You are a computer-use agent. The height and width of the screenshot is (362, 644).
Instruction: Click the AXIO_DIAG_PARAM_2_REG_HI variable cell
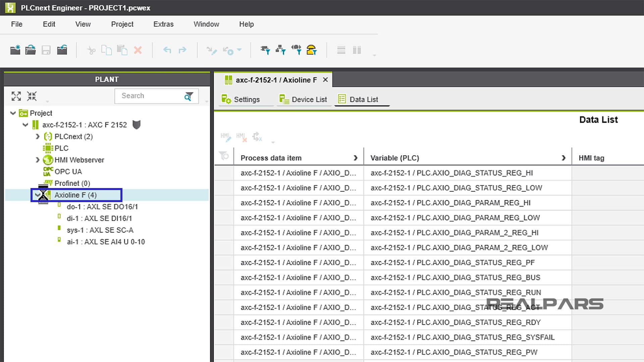pos(468,233)
